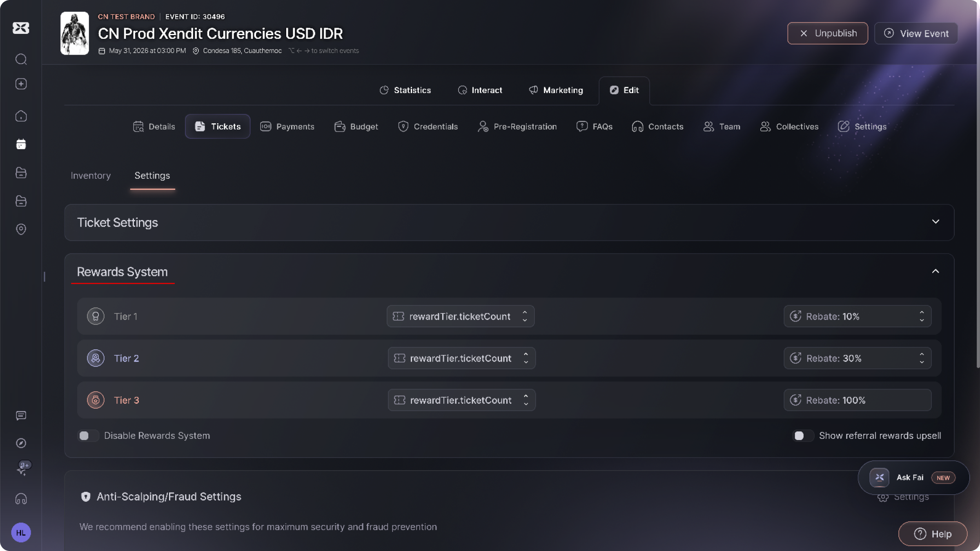Open the Settings sub-tab in Edit row
Screen dimensions: 980x551
tap(862, 127)
